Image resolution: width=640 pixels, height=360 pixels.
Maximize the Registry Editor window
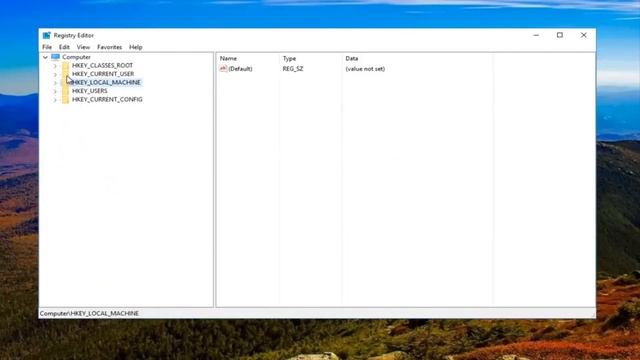pos(560,36)
